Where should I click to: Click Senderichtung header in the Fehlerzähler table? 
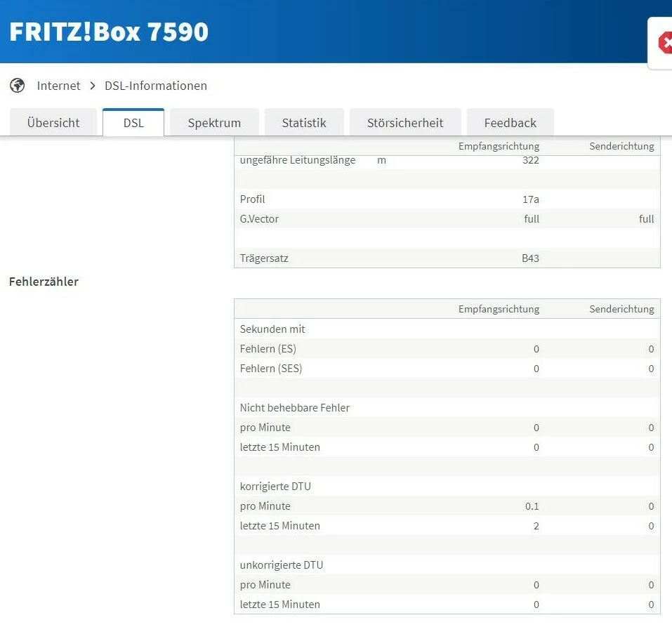click(x=622, y=309)
